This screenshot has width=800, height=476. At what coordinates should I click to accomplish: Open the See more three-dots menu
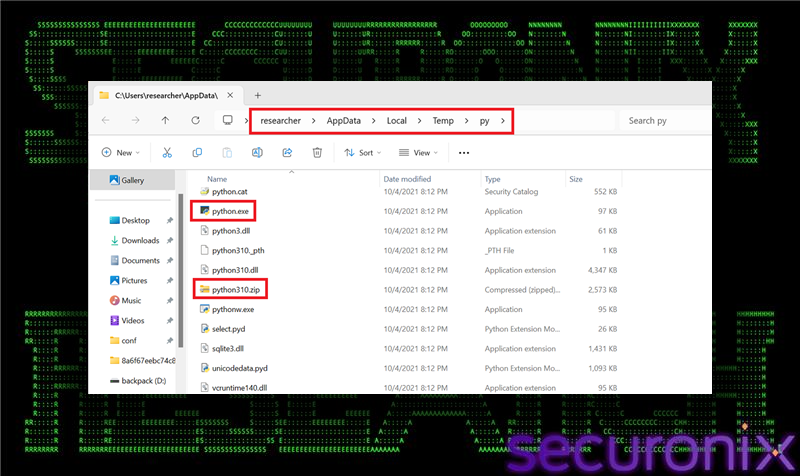pos(463,153)
